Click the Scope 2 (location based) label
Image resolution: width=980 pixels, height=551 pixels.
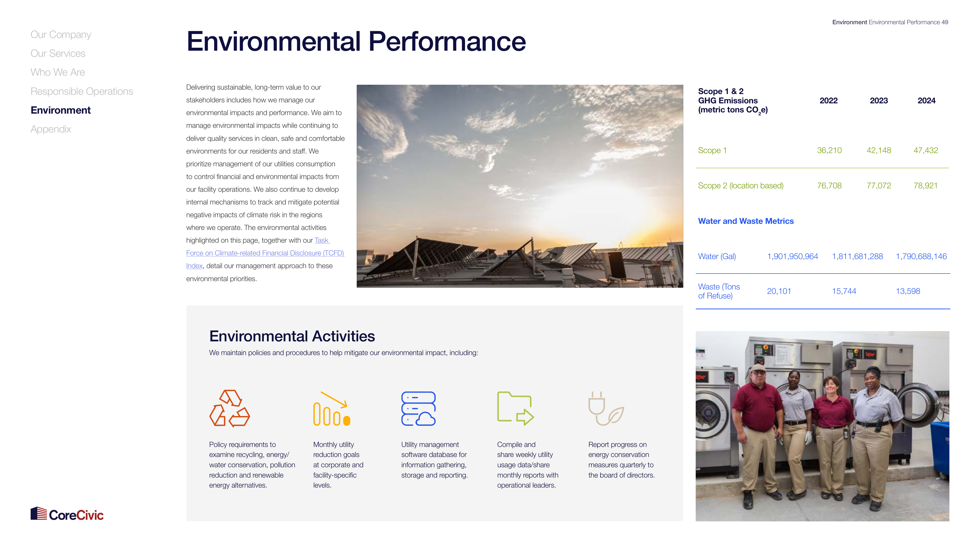[741, 186]
